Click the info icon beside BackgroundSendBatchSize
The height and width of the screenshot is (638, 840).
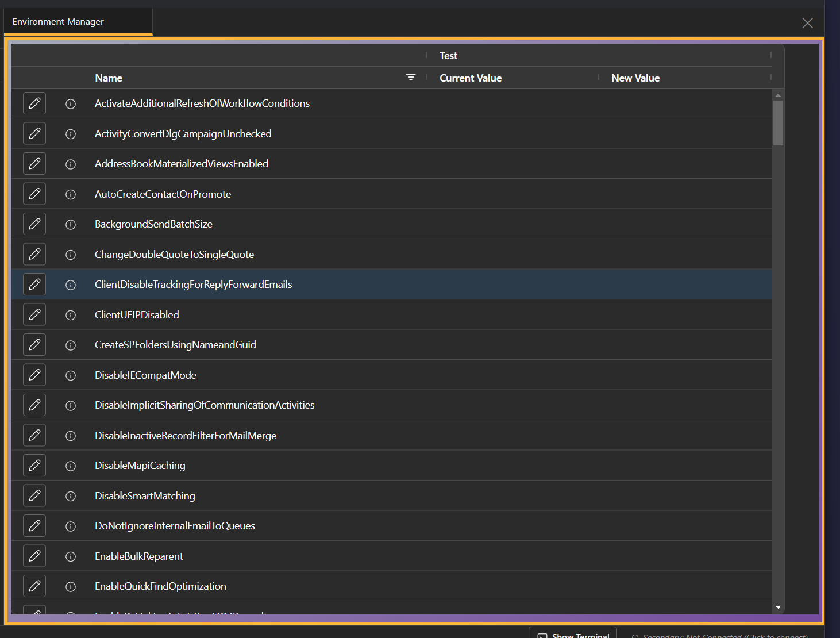71,224
